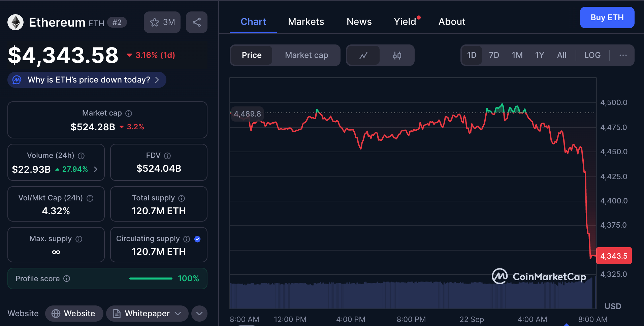This screenshot has height=326, width=644.
Task: Click the 4,343.5 current price label
Action: point(614,256)
